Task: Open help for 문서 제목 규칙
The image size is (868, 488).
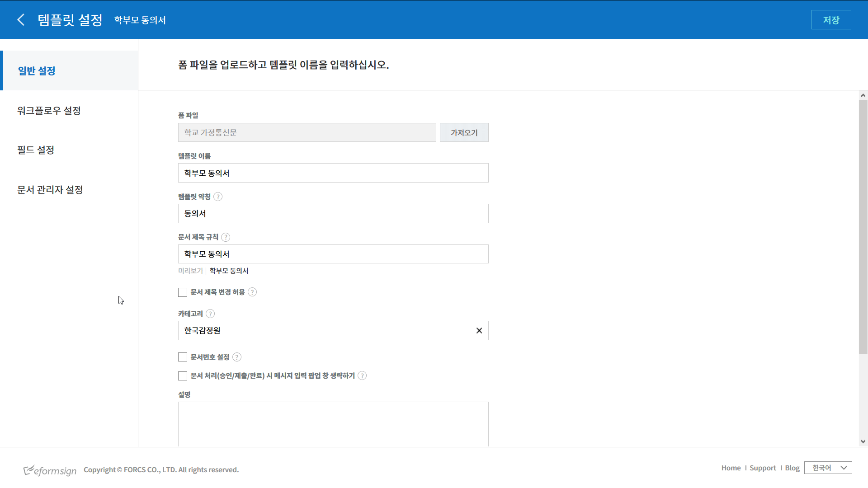Action: (226, 237)
